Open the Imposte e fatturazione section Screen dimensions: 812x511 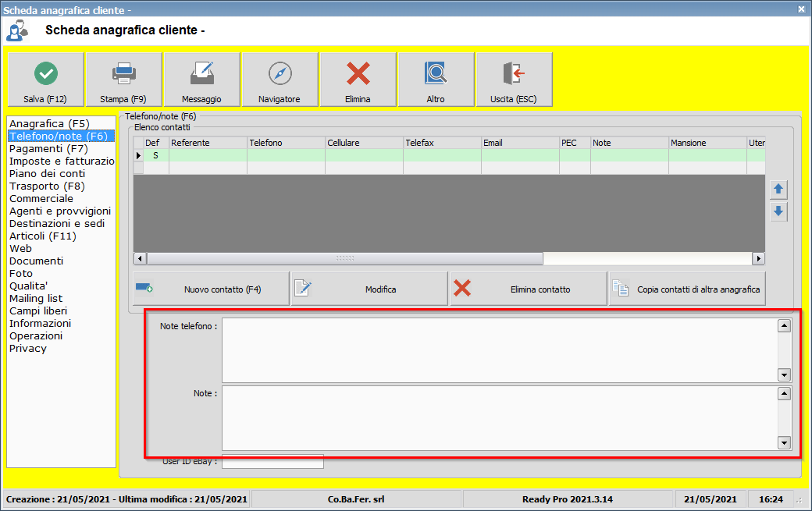(x=62, y=161)
